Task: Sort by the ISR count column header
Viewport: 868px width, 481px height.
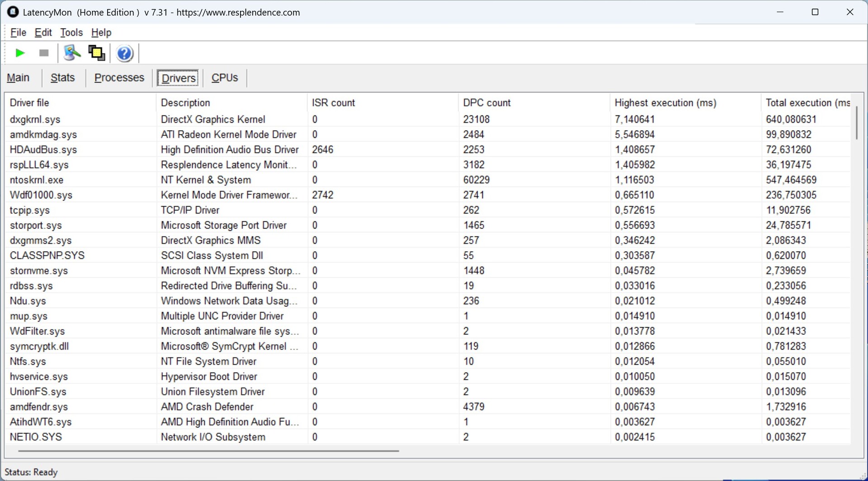Action: click(x=333, y=103)
